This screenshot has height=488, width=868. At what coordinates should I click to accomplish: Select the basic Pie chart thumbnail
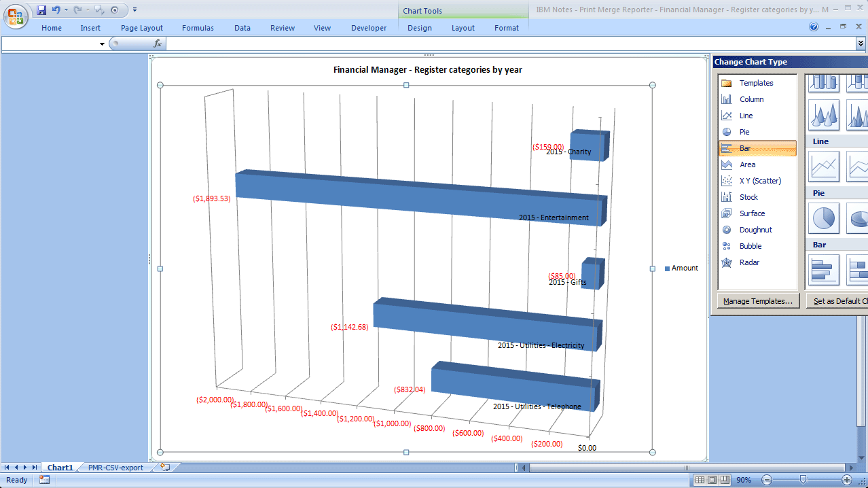[824, 218]
